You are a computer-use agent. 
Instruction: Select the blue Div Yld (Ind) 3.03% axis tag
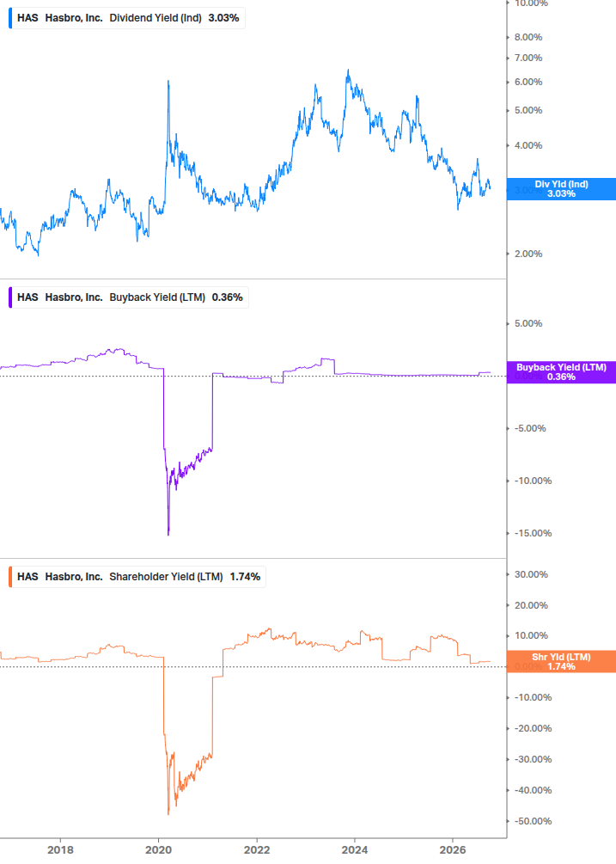click(x=561, y=189)
